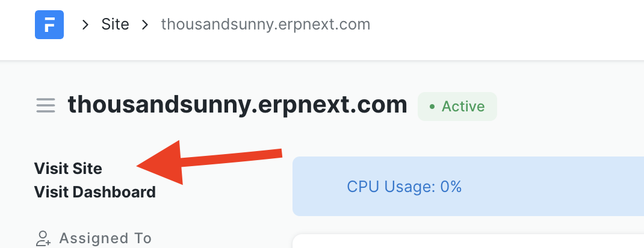This screenshot has height=248, width=644.
Task: Click the bold thousandsunny.erpnext.com page title
Action: point(238,105)
